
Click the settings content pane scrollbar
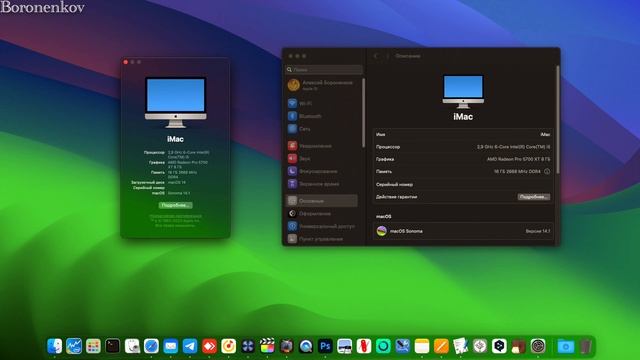[x=558, y=119]
